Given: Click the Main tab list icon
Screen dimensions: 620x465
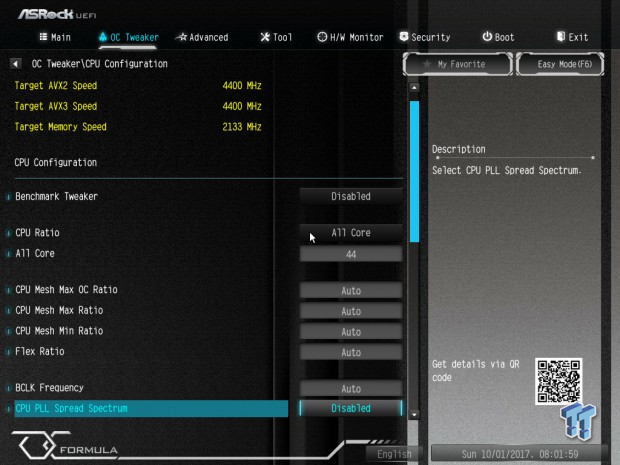Looking at the screenshot, I should click(43, 37).
